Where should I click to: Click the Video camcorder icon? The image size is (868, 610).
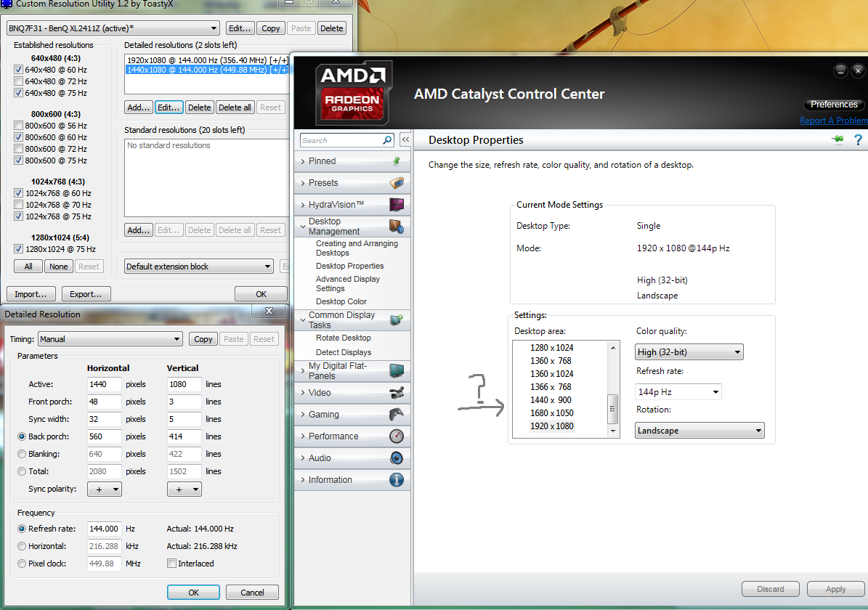396,393
